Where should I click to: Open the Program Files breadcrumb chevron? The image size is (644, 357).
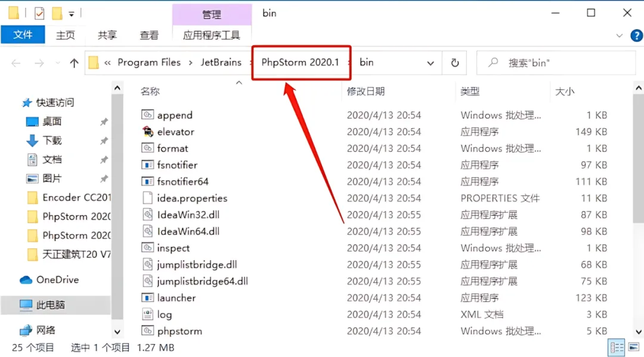pyautogui.click(x=191, y=63)
